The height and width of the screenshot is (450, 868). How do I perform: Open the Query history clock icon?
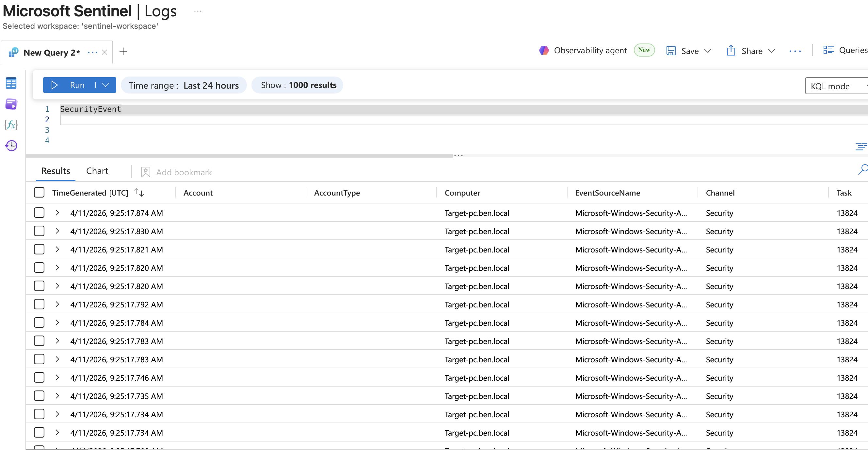[x=11, y=146]
